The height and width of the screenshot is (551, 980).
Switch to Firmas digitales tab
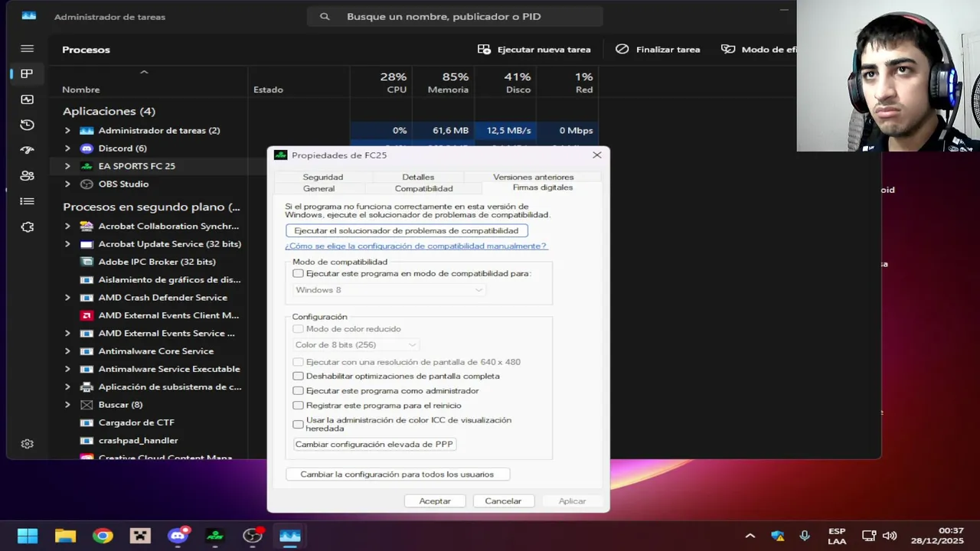click(x=542, y=187)
